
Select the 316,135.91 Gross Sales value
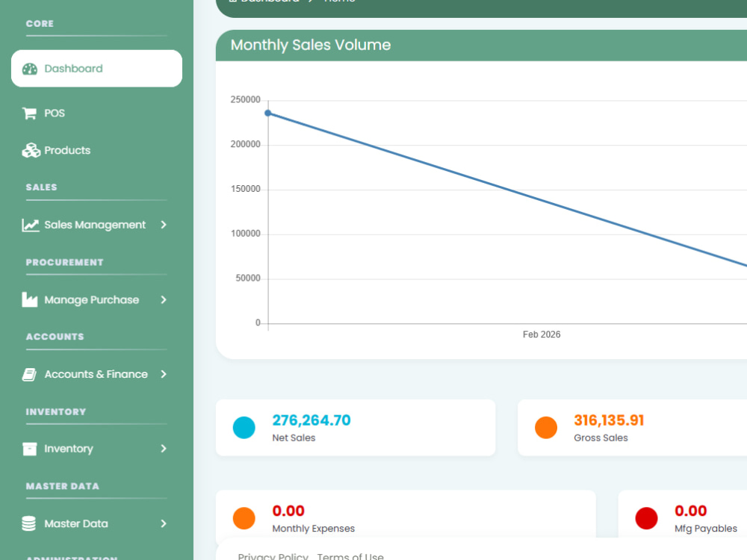tap(609, 420)
